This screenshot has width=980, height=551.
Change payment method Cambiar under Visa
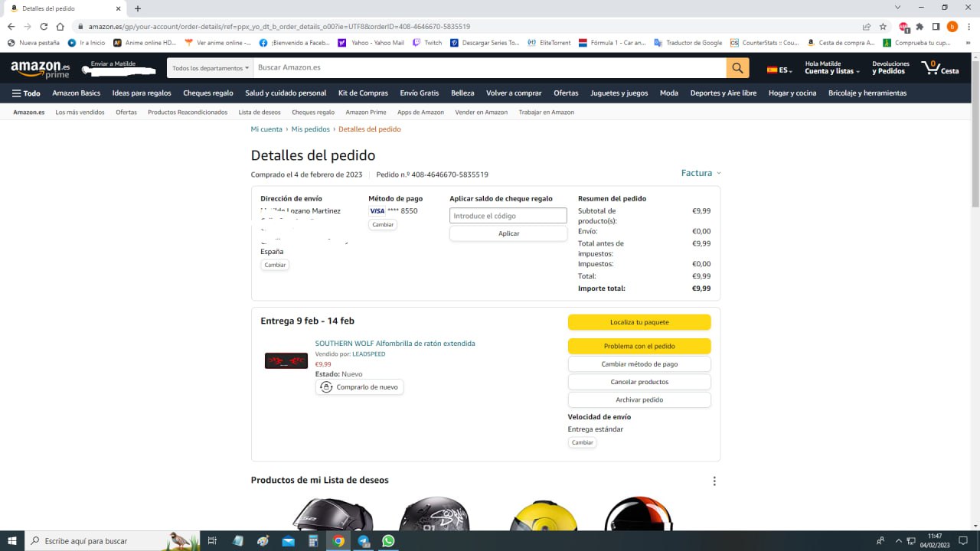(383, 224)
